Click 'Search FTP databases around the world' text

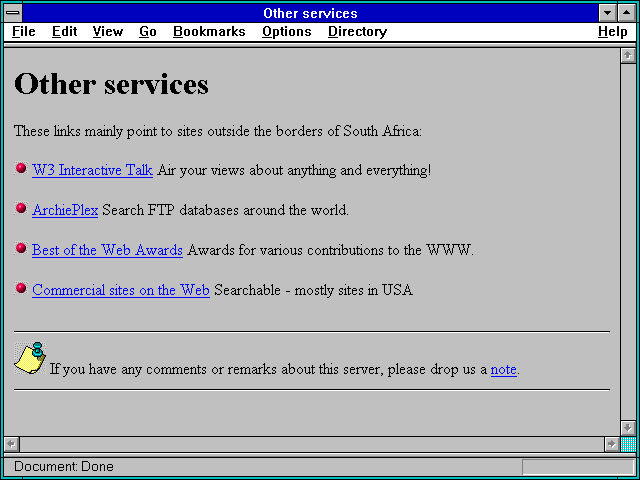tap(225, 210)
